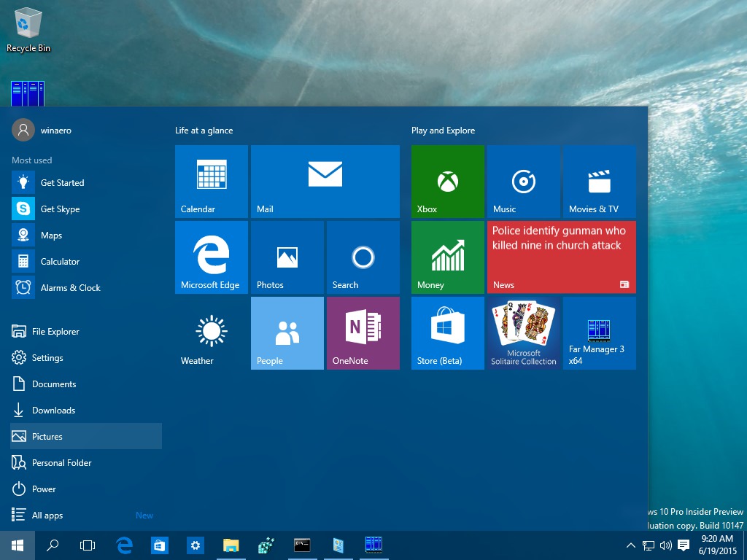Open the Power options menu
The height and width of the screenshot is (560, 747).
pos(44,489)
